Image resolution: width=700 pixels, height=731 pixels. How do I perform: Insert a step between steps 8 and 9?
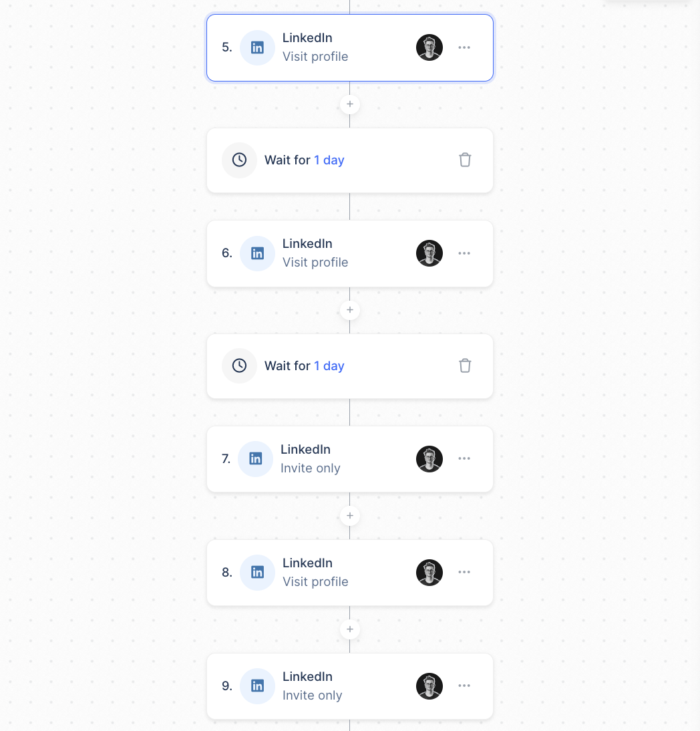(350, 630)
